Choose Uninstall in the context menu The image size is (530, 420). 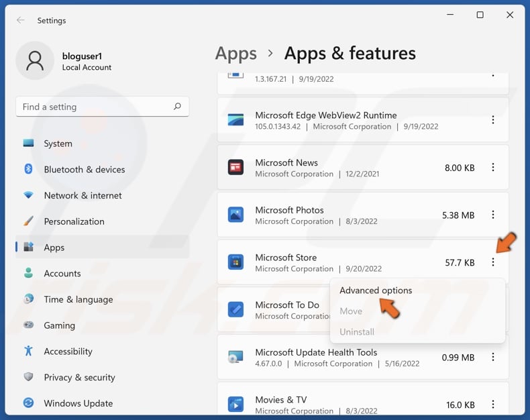tap(417, 331)
